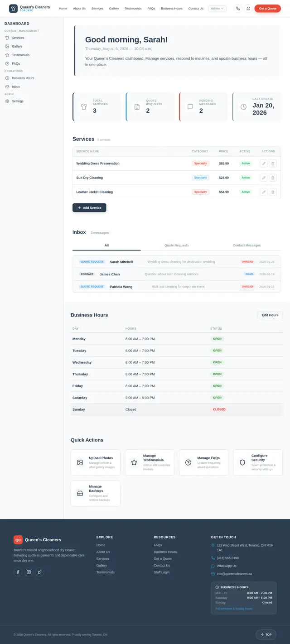Open James Chen's contact message
This screenshot has height=644, width=290.
point(177,274)
